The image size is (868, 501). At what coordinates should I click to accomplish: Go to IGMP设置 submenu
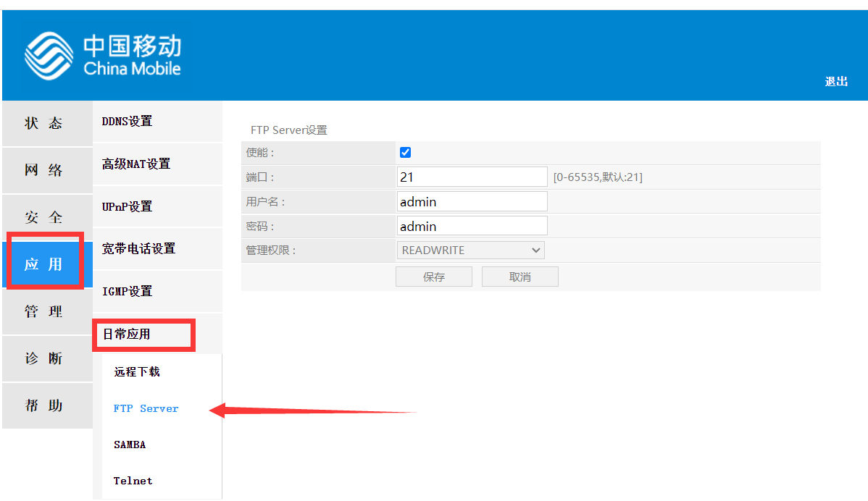pyautogui.click(x=157, y=292)
